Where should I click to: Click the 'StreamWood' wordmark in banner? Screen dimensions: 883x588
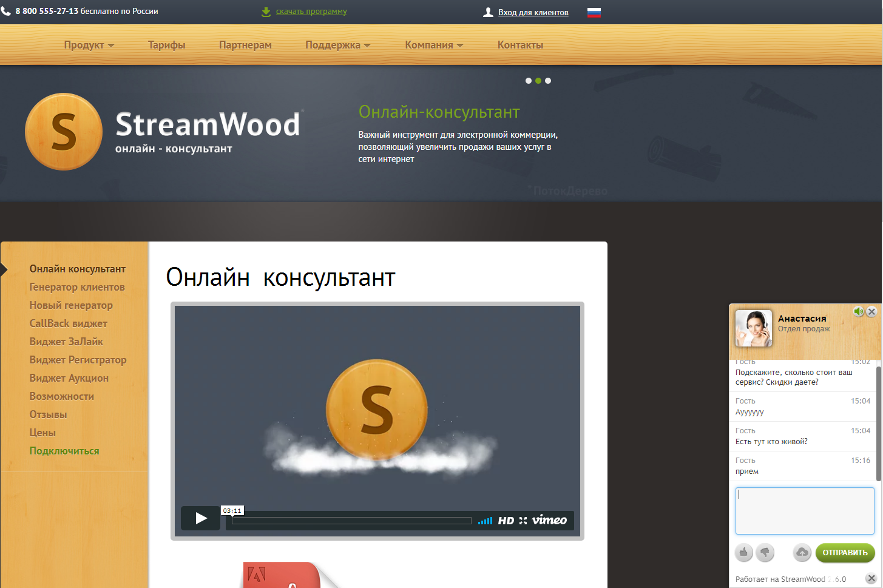click(x=208, y=124)
